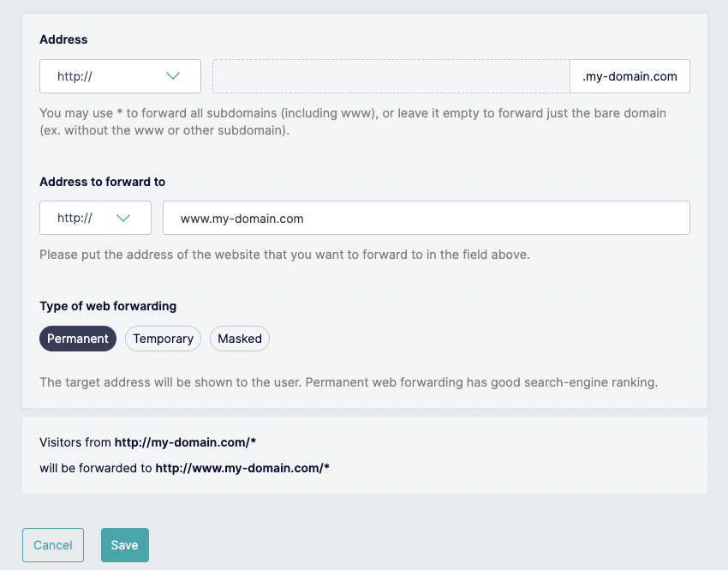The height and width of the screenshot is (570, 728).
Task: Select Permanent web forwarding type
Action: point(78,339)
